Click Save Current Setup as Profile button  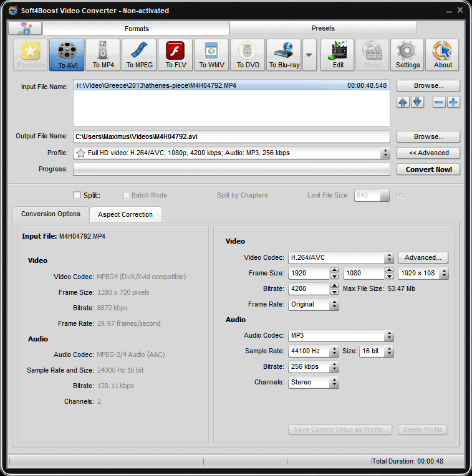coord(340,429)
